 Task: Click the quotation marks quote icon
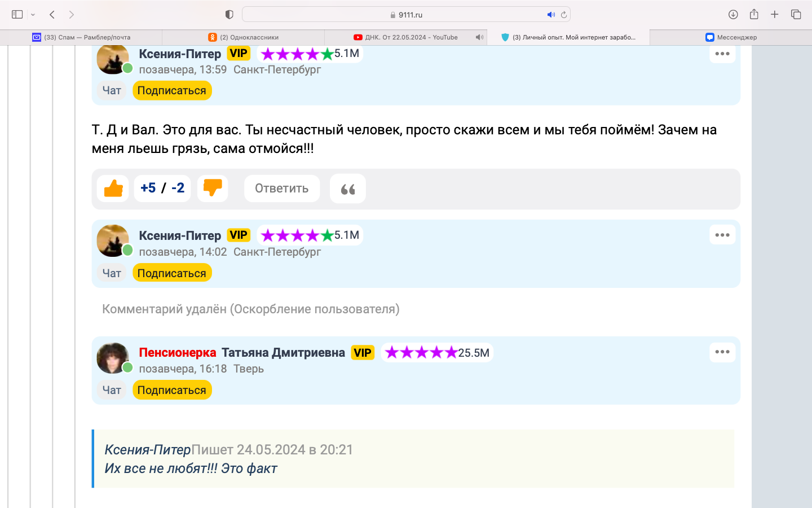click(347, 189)
